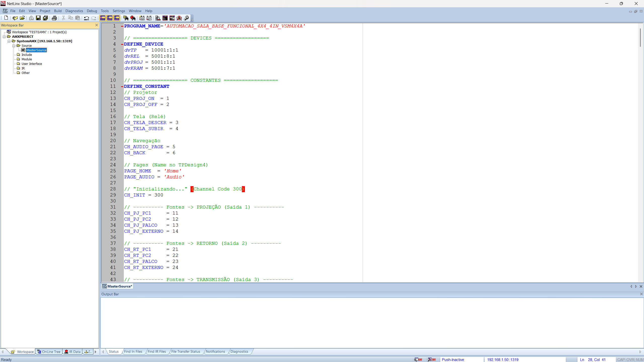Click the Undo arrow icon
The height and width of the screenshot is (362, 644).
click(86, 18)
